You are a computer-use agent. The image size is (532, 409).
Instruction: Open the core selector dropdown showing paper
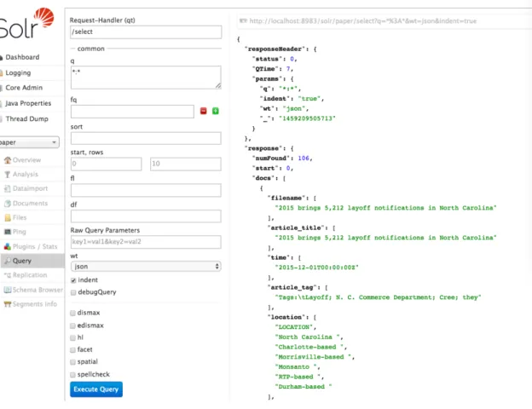click(29, 142)
